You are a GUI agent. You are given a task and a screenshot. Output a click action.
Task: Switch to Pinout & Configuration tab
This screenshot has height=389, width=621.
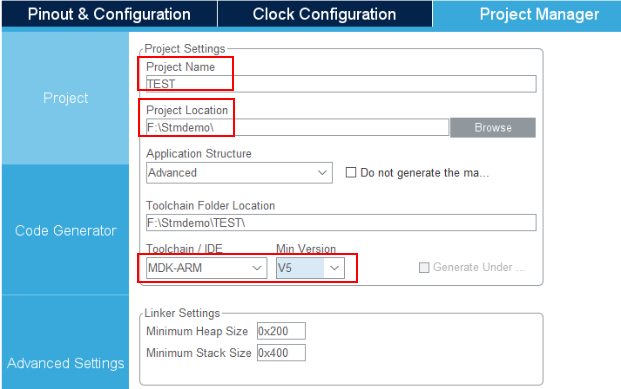109,14
